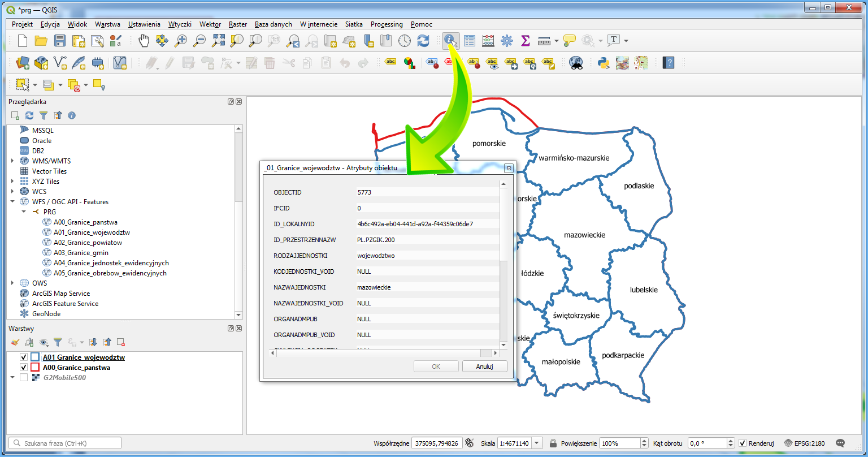The image size is (868, 457).
Task: Expand the G2Mobile500 layer group
Action: click(12, 378)
